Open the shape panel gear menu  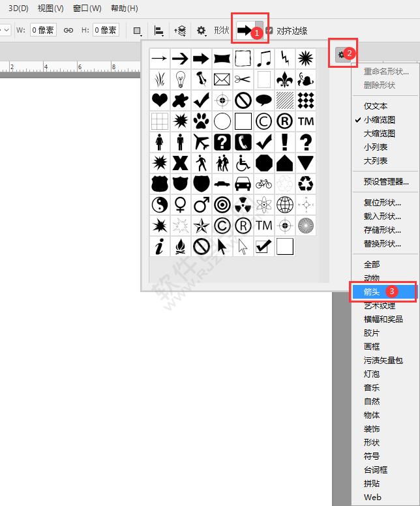[x=342, y=55]
